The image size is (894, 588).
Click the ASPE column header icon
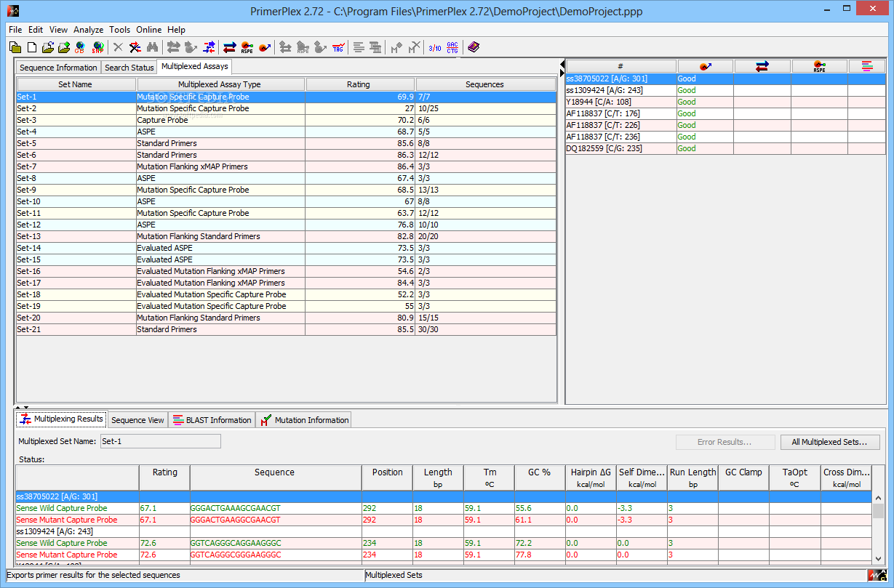(819, 67)
